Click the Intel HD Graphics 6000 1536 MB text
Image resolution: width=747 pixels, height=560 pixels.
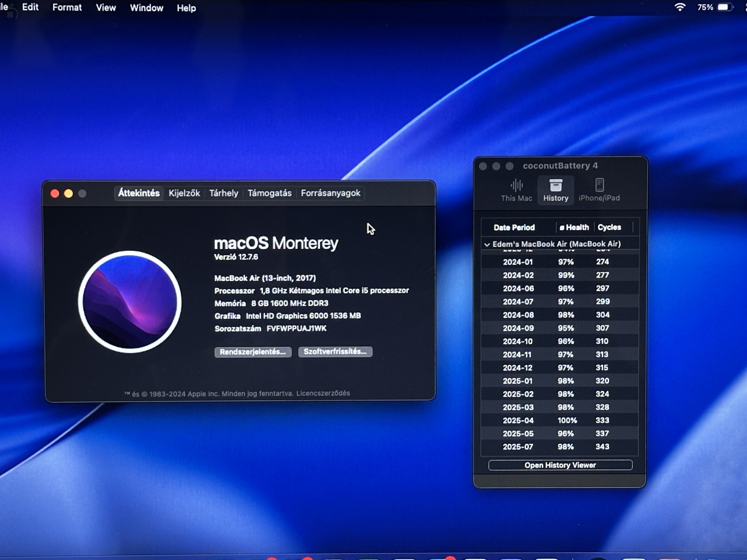[303, 316]
